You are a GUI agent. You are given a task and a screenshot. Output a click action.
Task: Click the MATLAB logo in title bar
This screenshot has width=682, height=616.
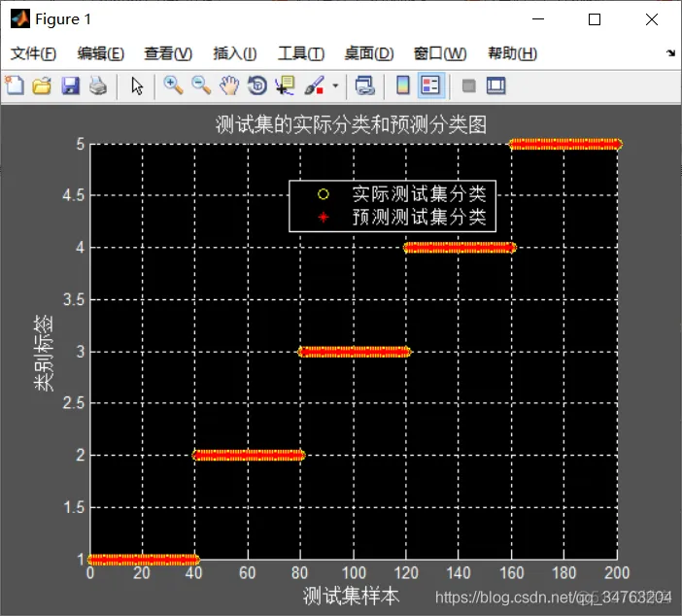tap(20, 18)
